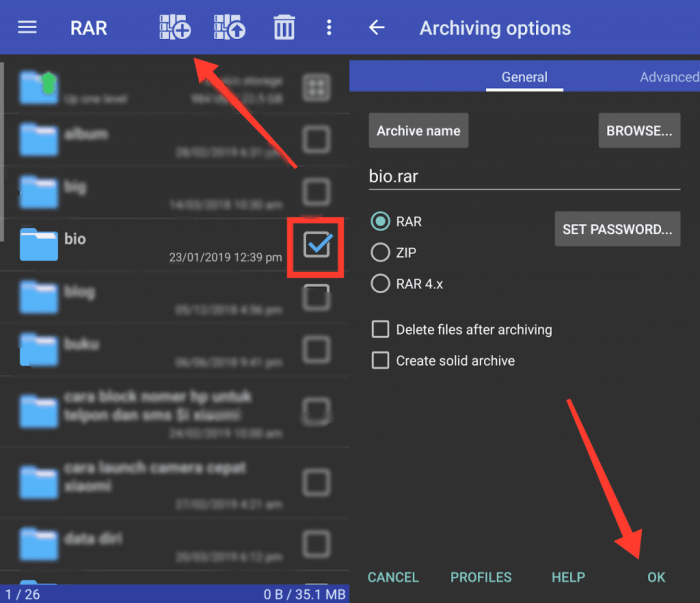Switch to the Advanced tab
This screenshot has width=700, height=603.
[x=669, y=77]
